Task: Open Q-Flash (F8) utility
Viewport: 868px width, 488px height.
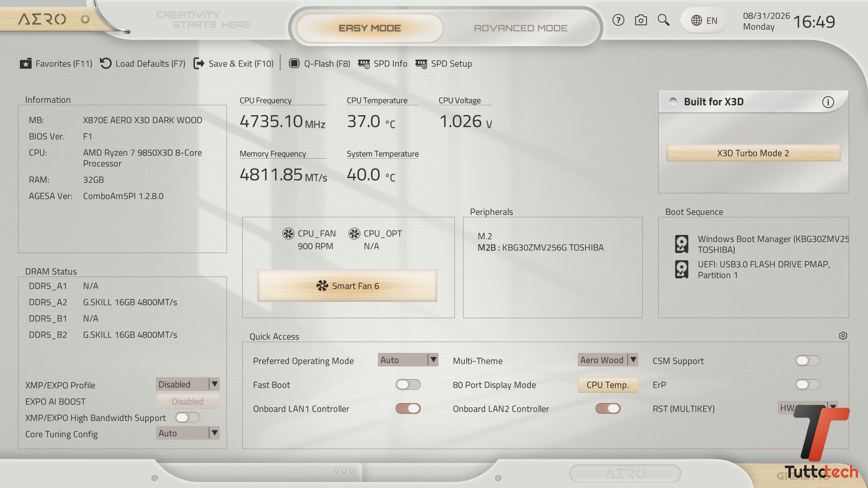Action: (320, 64)
